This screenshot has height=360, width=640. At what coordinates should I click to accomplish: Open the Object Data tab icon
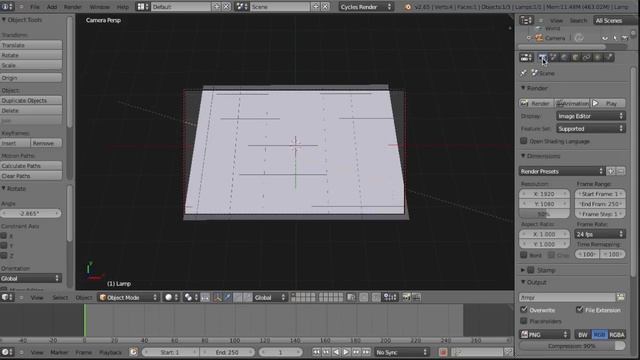598,58
